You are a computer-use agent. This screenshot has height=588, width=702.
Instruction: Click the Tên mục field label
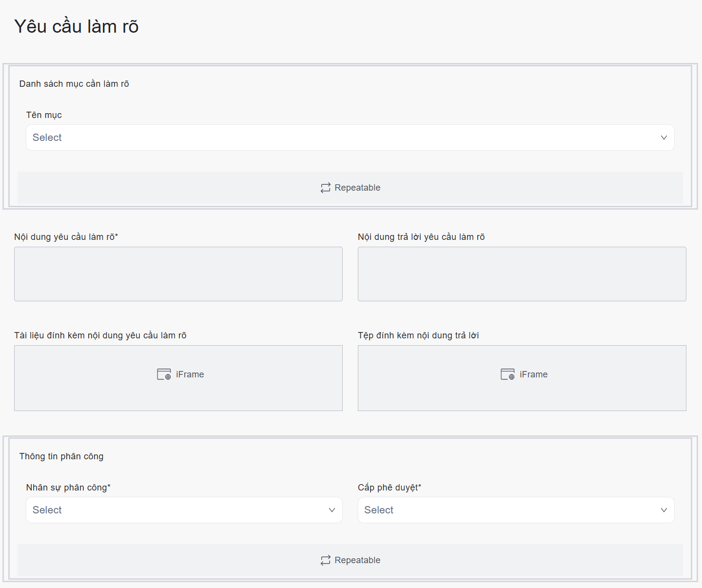pos(44,115)
